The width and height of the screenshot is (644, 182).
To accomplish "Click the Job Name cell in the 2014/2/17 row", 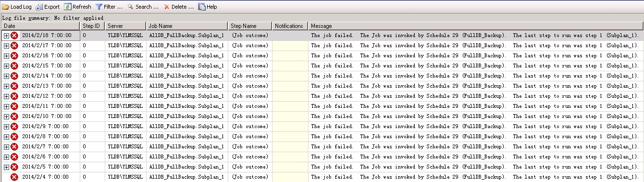I will tap(187, 46).
